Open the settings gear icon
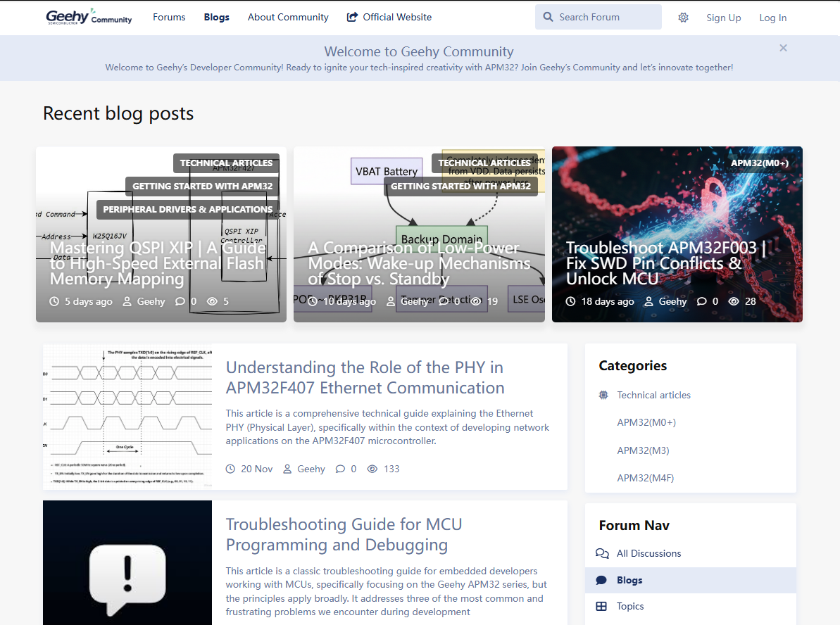The image size is (840, 625). tap(683, 18)
